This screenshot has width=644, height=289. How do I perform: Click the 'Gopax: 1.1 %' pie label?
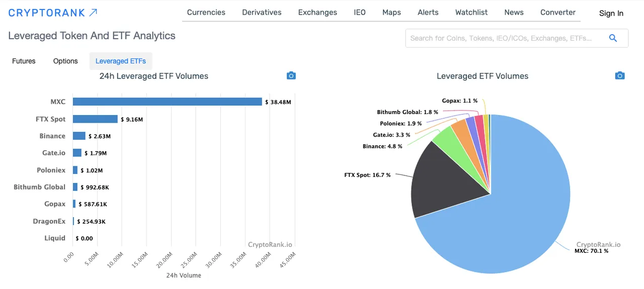[460, 101]
